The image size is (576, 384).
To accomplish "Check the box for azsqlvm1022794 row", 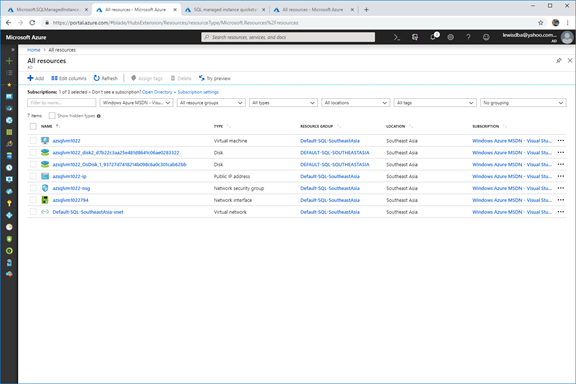I will pos(33,200).
